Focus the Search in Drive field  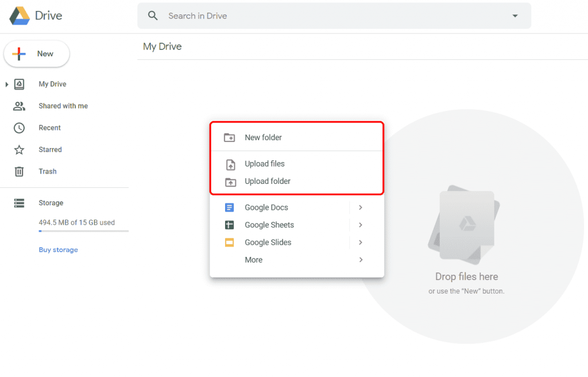pos(334,16)
